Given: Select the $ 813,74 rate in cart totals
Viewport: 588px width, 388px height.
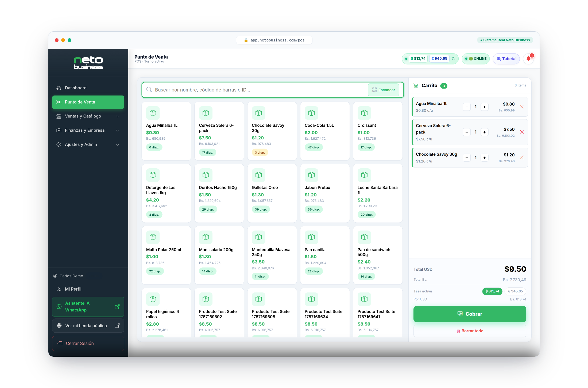Looking at the screenshot, I should click(492, 291).
